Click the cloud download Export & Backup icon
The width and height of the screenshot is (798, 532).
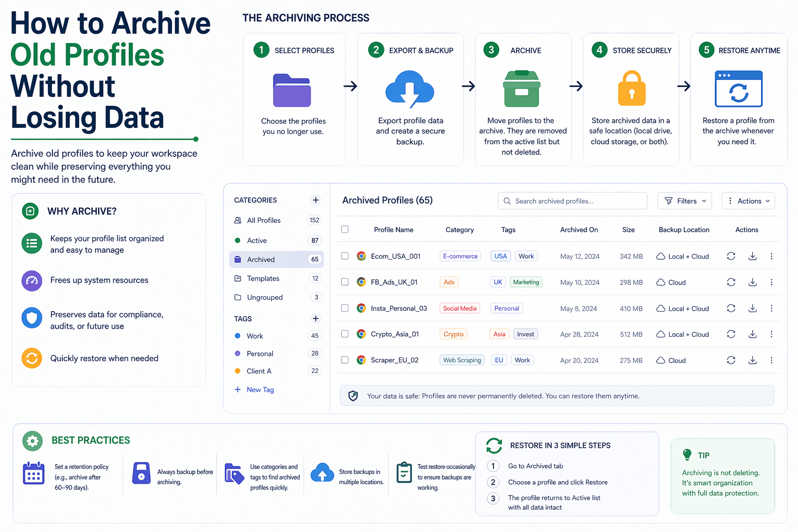tap(410, 89)
